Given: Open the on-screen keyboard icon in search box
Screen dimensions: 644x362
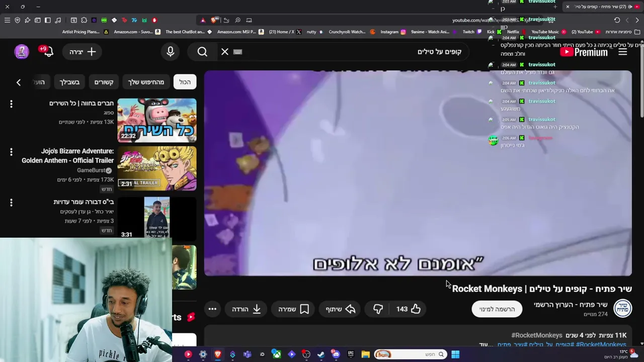Looking at the screenshot, I should click(238, 51).
